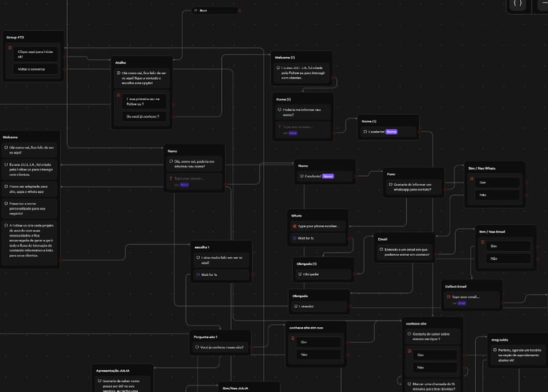
Task: Click the choice icon in Sim / Nao Whats
Action: (472, 178)
